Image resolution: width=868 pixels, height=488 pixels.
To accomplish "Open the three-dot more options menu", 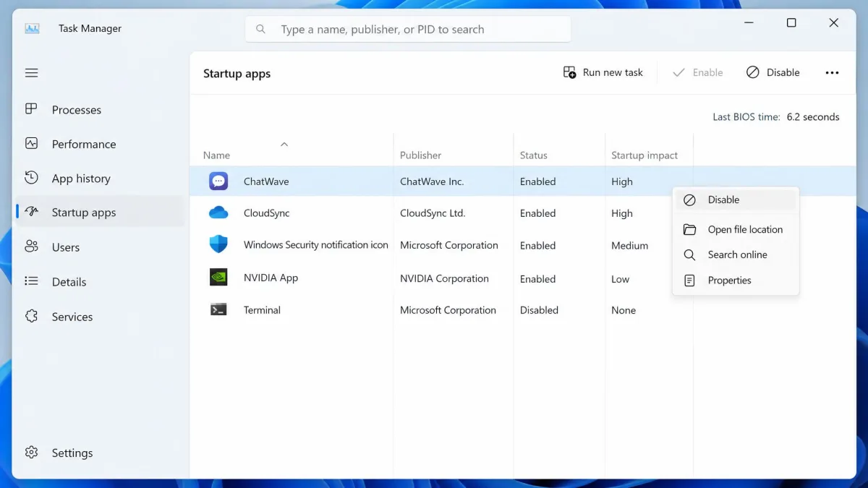I will [x=832, y=73].
